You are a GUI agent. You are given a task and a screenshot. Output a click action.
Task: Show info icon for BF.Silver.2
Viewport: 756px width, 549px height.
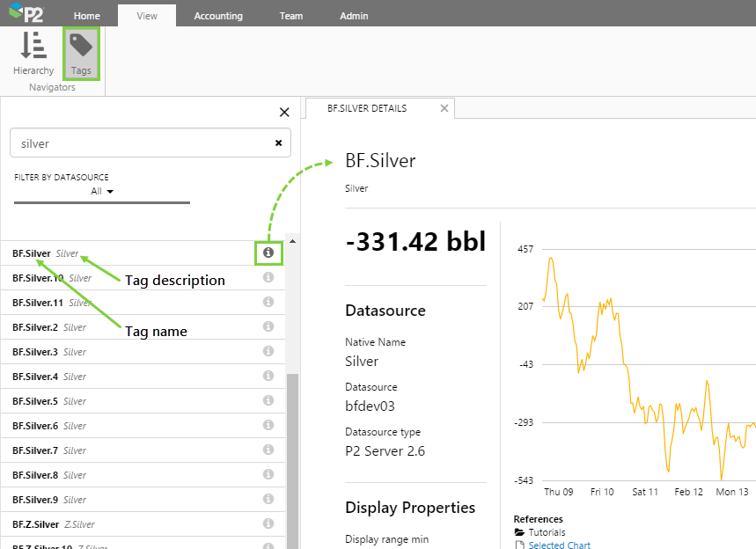(268, 327)
